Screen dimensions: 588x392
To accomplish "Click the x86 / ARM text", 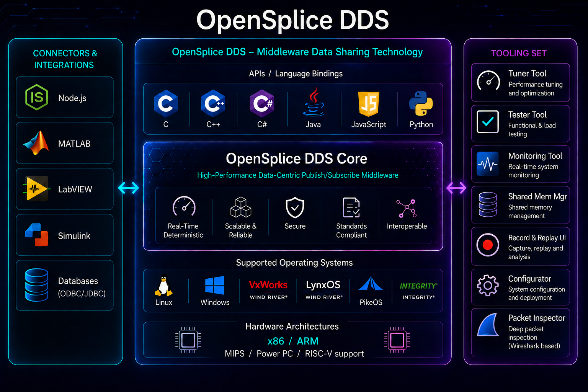I will click(293, 341).
